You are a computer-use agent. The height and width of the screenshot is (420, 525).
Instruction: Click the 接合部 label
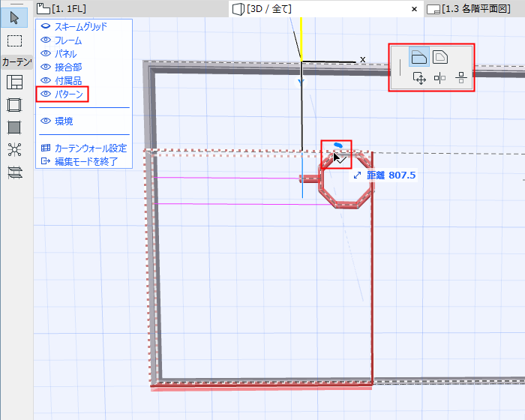[x=68, y=67]
